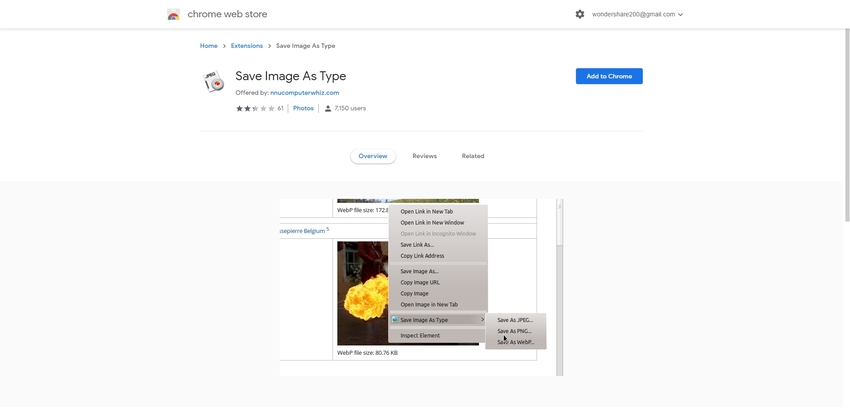Choose Save As JPEG in the submenu
Viewport: 850px width, 415px height.
(x=515, y=320)
